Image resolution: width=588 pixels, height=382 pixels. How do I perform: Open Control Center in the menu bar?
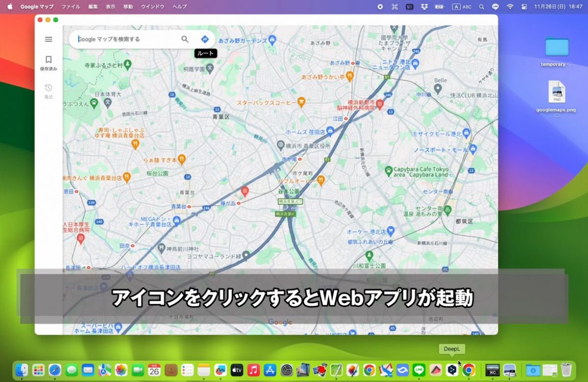tap(524, 7)
